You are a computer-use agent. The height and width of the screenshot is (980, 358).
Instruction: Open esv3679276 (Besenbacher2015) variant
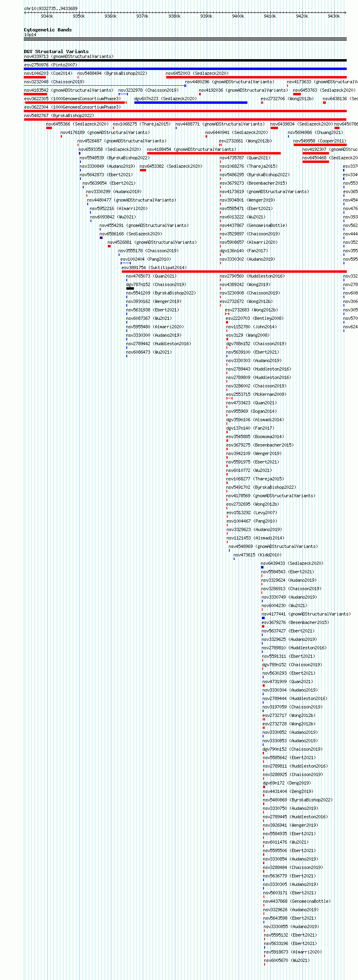tap(295, 622)
